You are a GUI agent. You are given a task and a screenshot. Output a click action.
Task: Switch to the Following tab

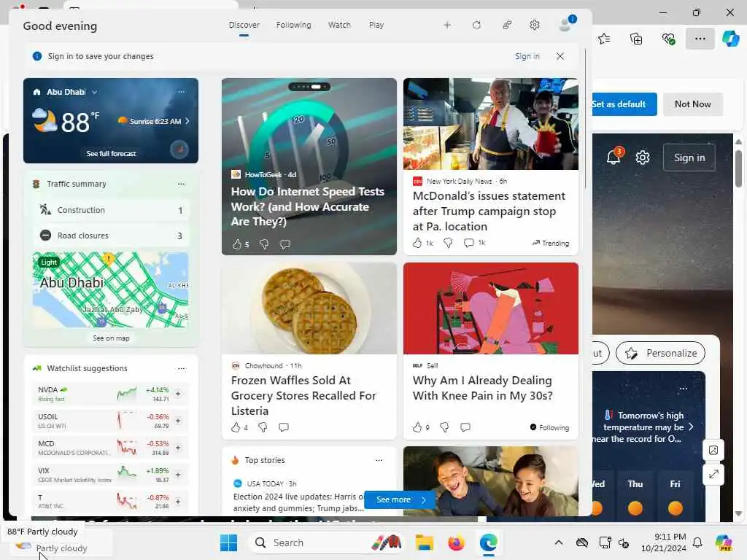[x=293, y=26]
